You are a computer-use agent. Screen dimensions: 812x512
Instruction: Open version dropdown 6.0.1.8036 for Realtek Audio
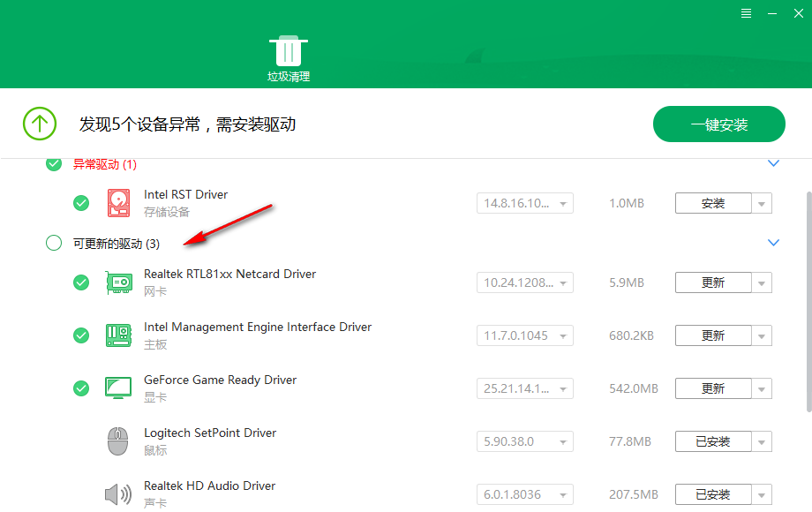[x=525, y=494]
